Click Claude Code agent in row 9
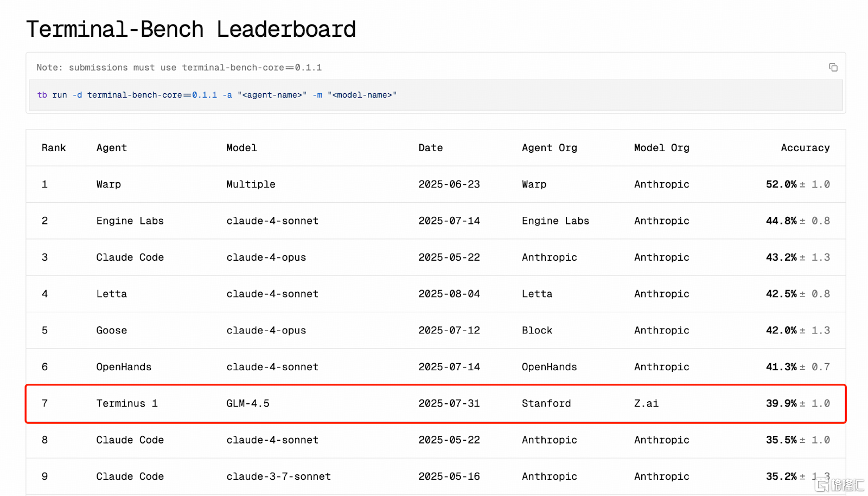Screen dimensions: 868x496 130,476
